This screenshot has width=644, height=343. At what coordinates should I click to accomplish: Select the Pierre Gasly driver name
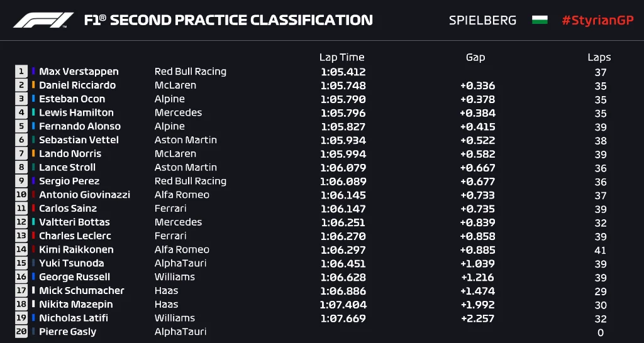click(67, 332)
